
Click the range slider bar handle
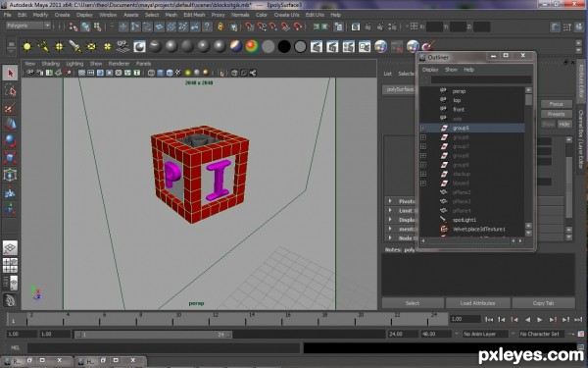[153, 335]
